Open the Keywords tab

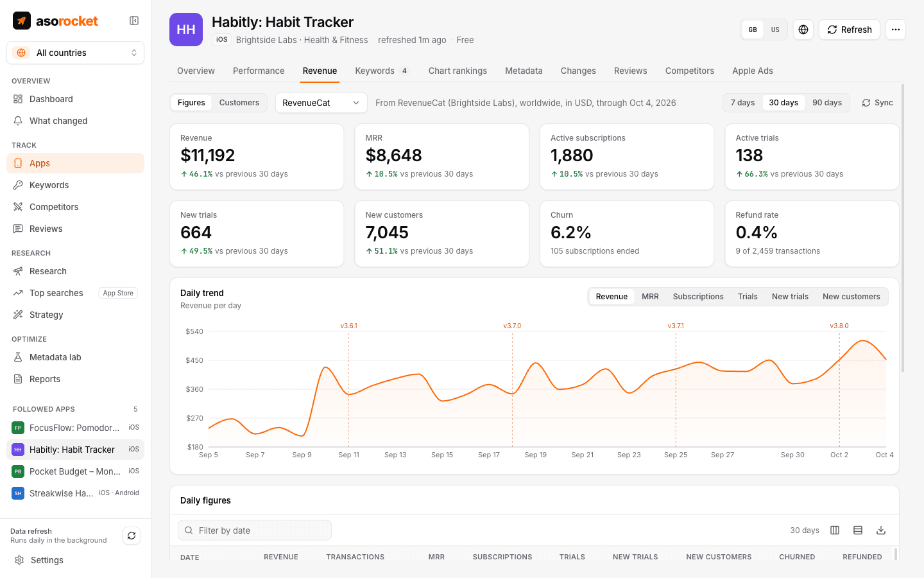(382, 71)
